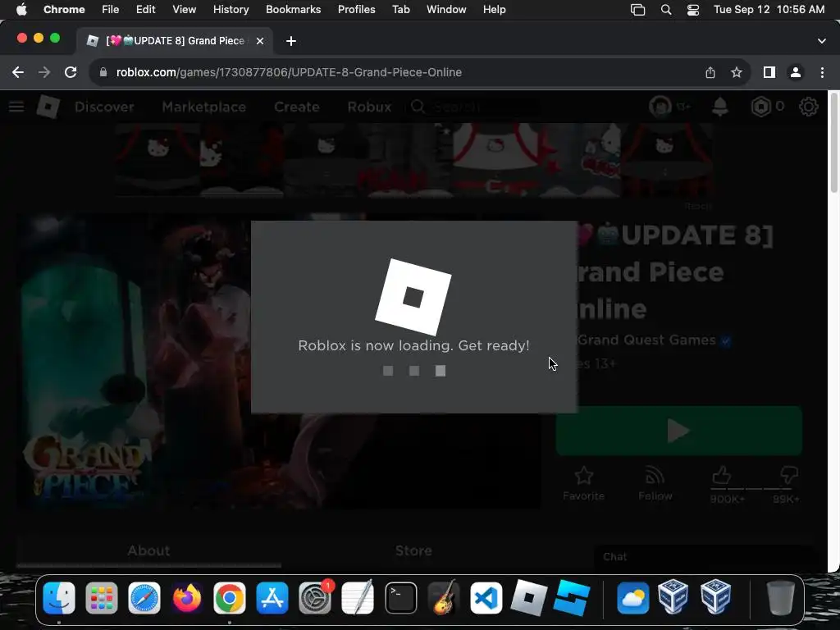The width and height of the screenshot is (840, 630).
Task: Open the weather app in Dock
Action: [x=632, y=598]
